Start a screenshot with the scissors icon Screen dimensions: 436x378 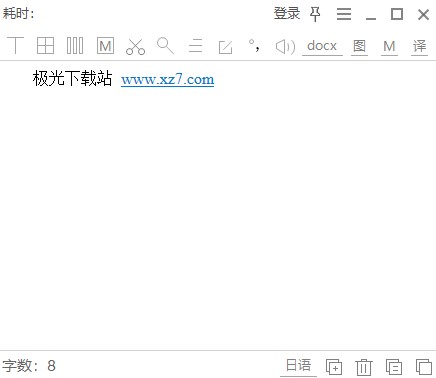pos(135,46)
